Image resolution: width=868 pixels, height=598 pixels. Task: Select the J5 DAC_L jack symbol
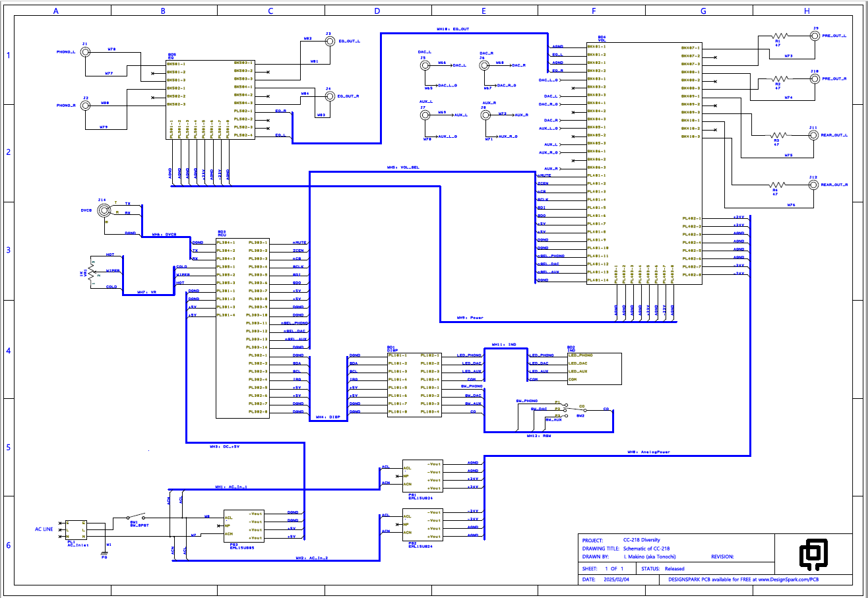[x=423, y=65]
